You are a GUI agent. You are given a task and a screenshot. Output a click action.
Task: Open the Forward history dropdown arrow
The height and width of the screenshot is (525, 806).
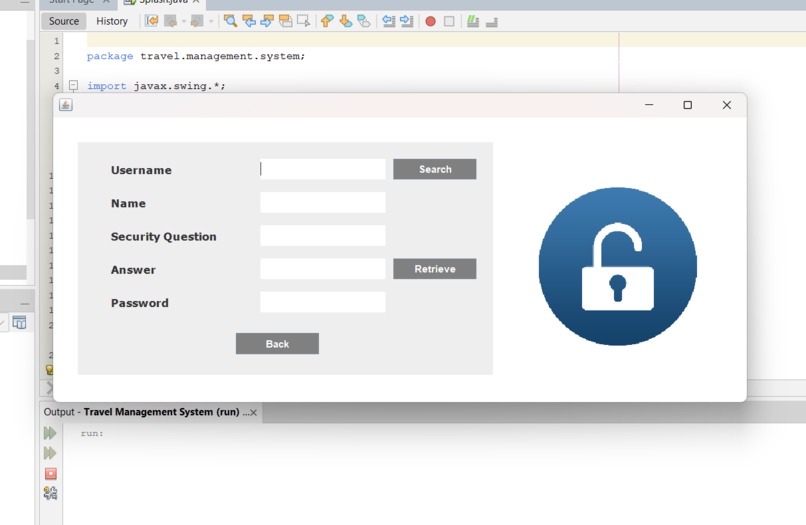coord(211,22)
